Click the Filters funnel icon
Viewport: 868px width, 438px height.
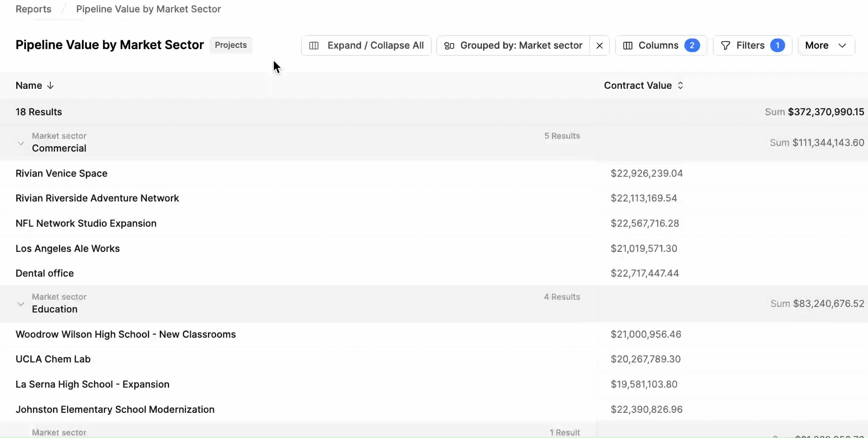click(725, 46)
